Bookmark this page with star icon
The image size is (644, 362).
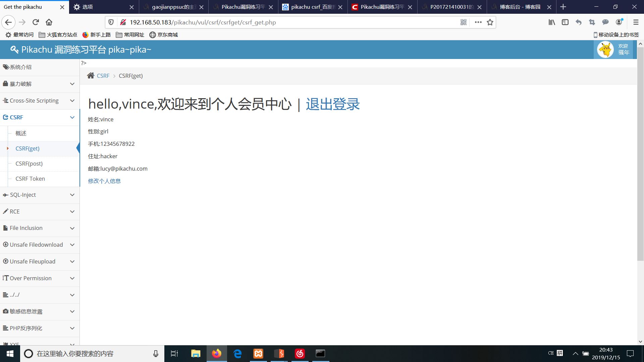490,22
